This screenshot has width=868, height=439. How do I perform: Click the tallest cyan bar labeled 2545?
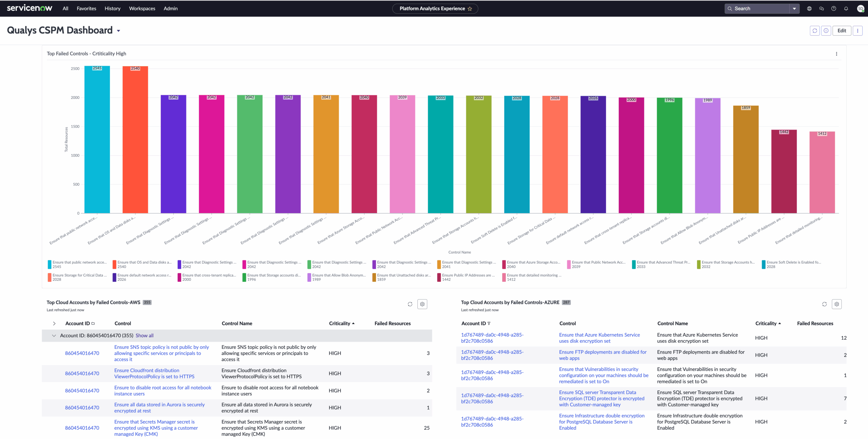coord(97,140)
